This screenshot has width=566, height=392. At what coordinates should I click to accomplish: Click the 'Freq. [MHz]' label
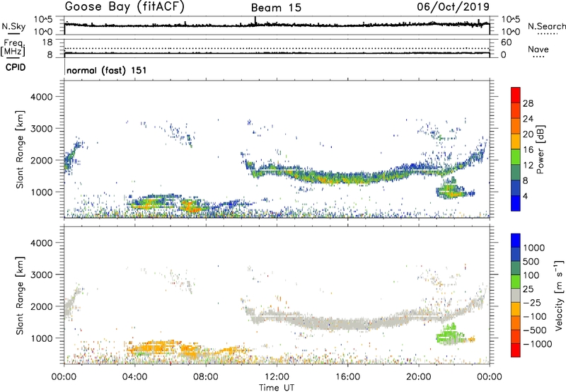point(14,47)
